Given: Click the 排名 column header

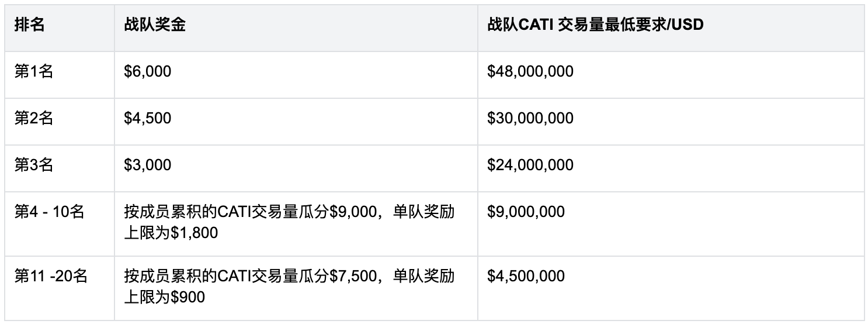Looking at the screenshot, I should tap(29, 26).
